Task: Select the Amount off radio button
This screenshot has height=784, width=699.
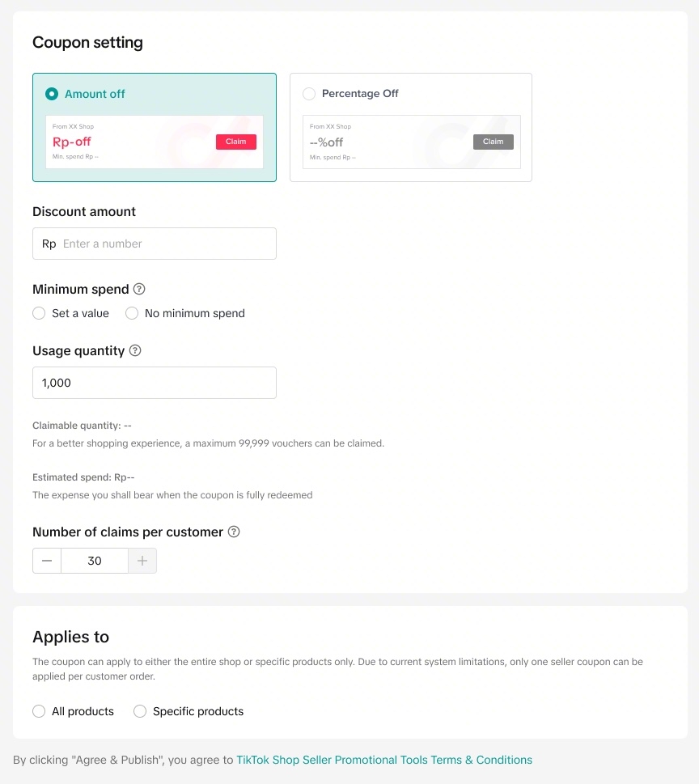Action: pyautogui.click(x=52, y=94)
